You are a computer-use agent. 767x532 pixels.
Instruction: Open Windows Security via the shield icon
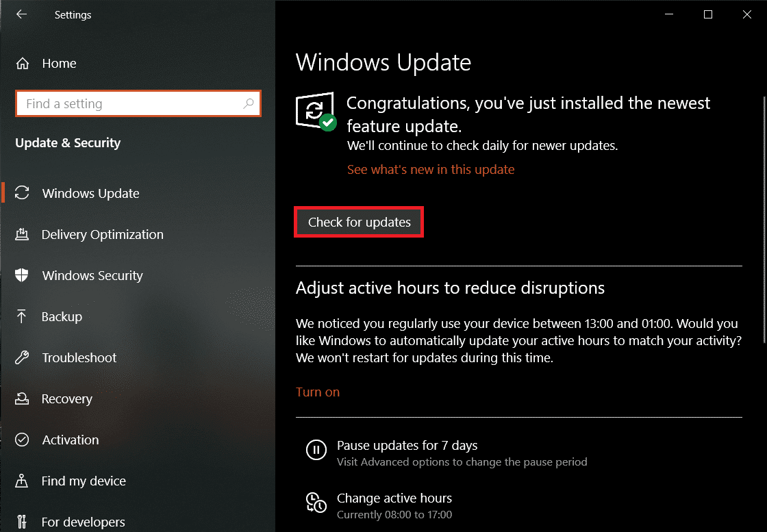coord(23,275)
